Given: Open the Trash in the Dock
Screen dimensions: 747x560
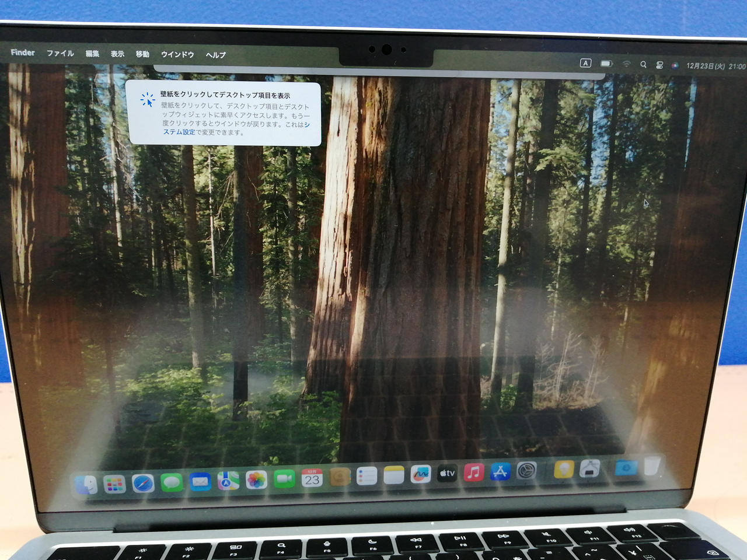Looking at the screenshot, I should [652, 466].
